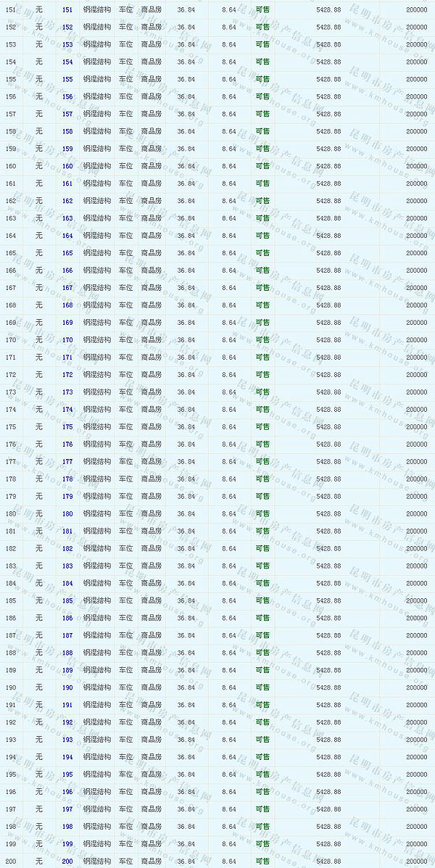Click the green 可售 status in row 152
Image resolution: width=435 pixels, height=868 pixels.
[x=262, y=28]
